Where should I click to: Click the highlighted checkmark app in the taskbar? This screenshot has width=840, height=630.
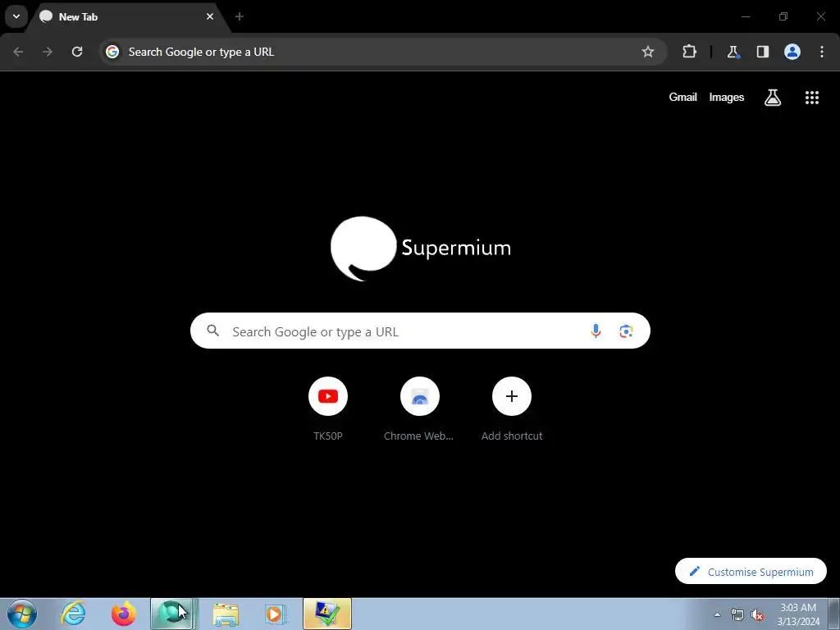point(327,614)
